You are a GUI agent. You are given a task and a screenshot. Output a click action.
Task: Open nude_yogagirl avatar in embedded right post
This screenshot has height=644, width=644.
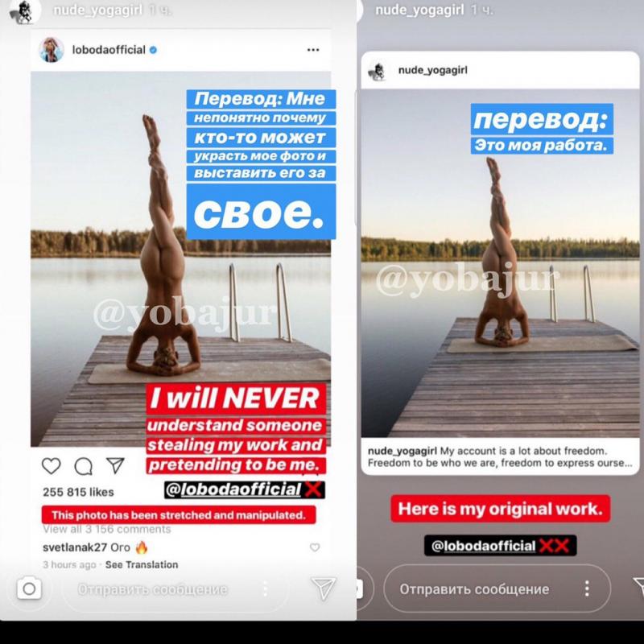pyautogui.click(x=377, y=71)
